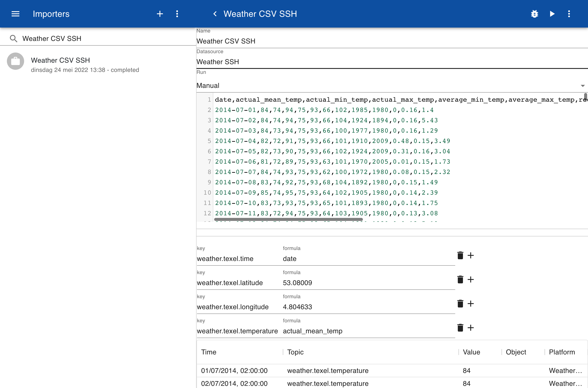
Task: Click CSV line 5 for 2014-07-04
Action: tap(333, 141)
